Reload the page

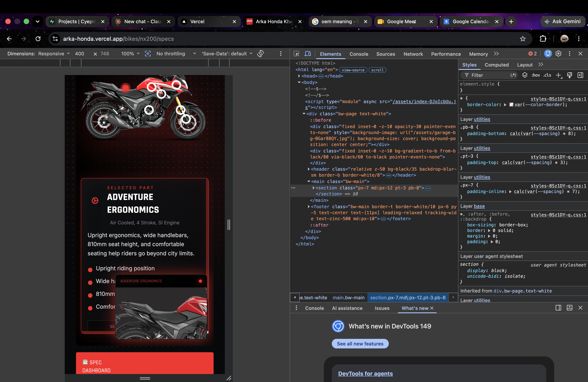(38, 39)
